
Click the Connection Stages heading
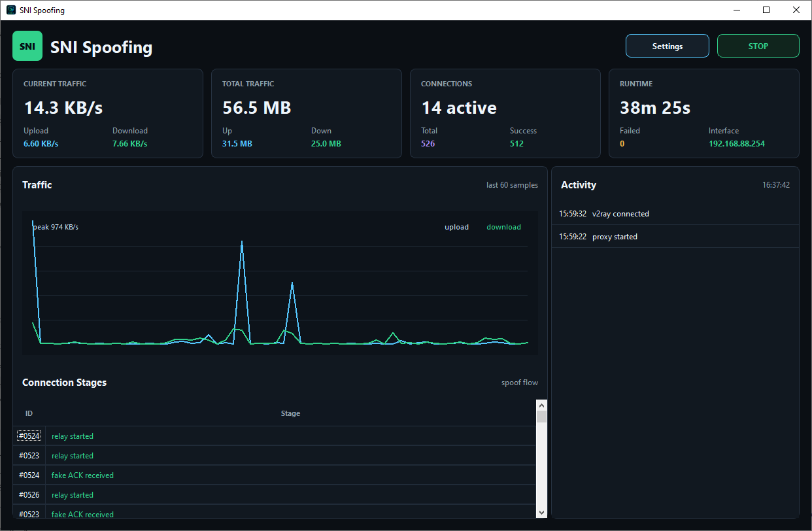click(x=64, y=383)
